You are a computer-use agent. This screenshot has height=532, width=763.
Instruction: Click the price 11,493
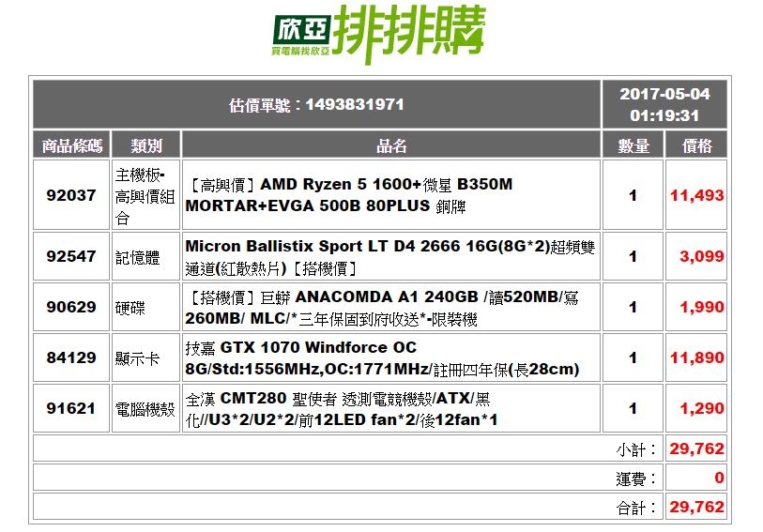tap(696, 195)
